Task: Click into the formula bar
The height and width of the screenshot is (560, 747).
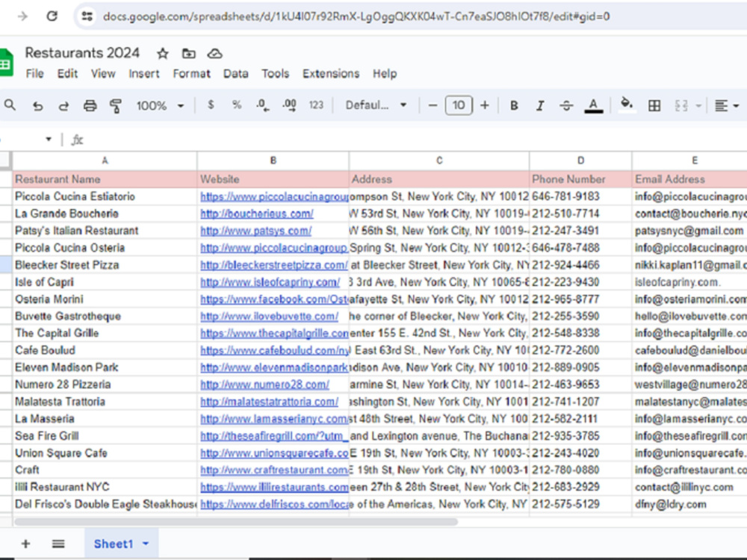Action: [415, 140]
